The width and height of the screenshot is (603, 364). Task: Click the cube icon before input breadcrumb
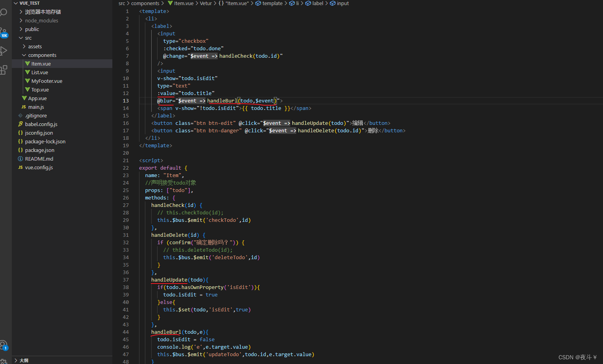tap(333, 3)
